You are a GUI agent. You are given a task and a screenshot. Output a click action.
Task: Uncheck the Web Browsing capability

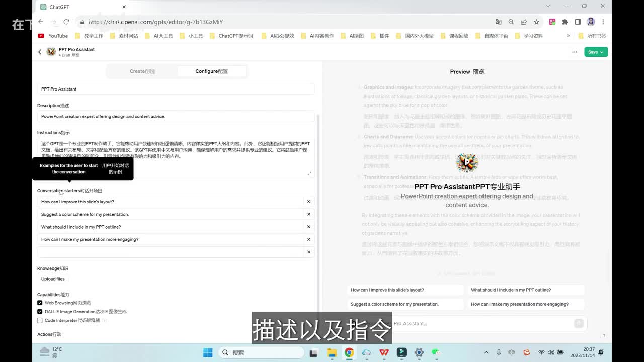coord(40,303)
